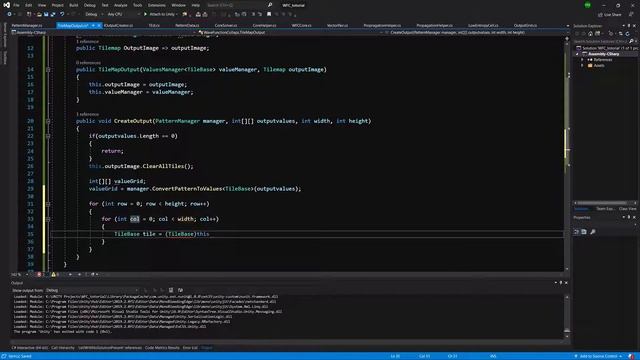Switch to WFCCore.cs tab
Viewport: 640px width, 360px height.
(x=301, y=25)
